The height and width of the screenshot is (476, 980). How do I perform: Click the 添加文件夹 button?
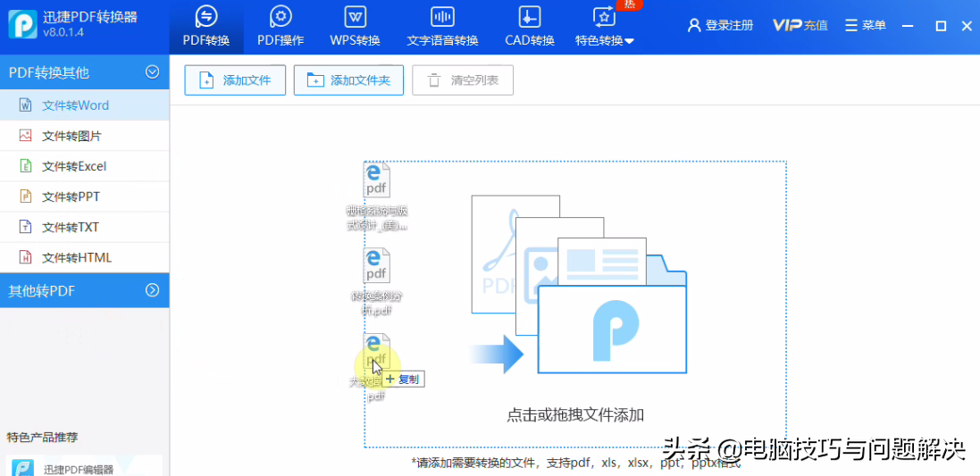tap(348, 80)
